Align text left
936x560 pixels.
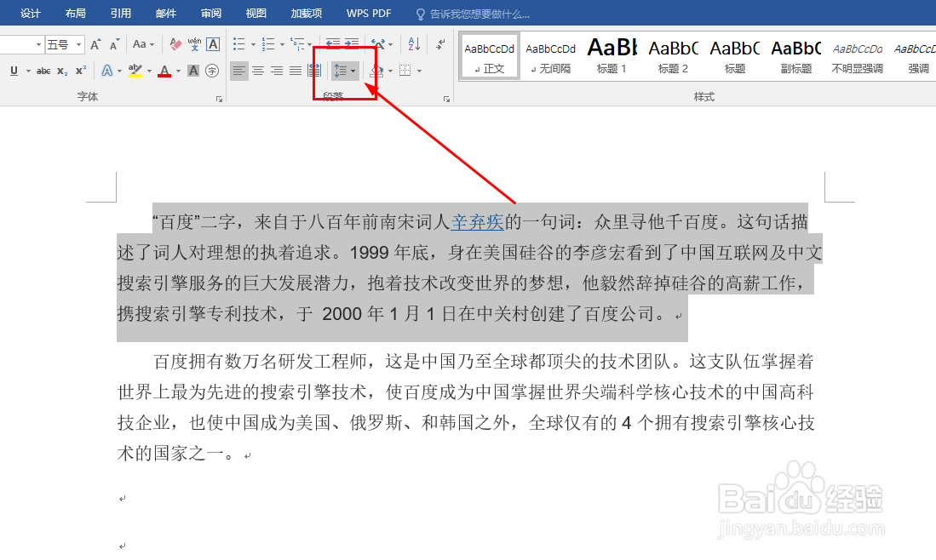pos(238,71)
